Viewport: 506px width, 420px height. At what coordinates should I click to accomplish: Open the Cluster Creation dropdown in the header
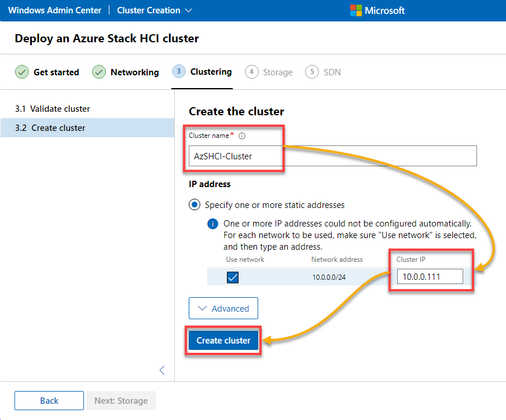155,10
